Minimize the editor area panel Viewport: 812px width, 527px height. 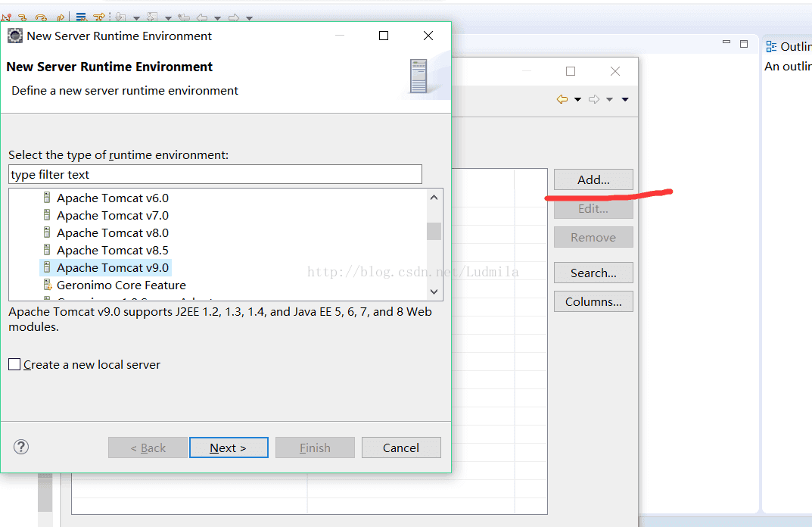pyautogui.click(x=726, y=42)
